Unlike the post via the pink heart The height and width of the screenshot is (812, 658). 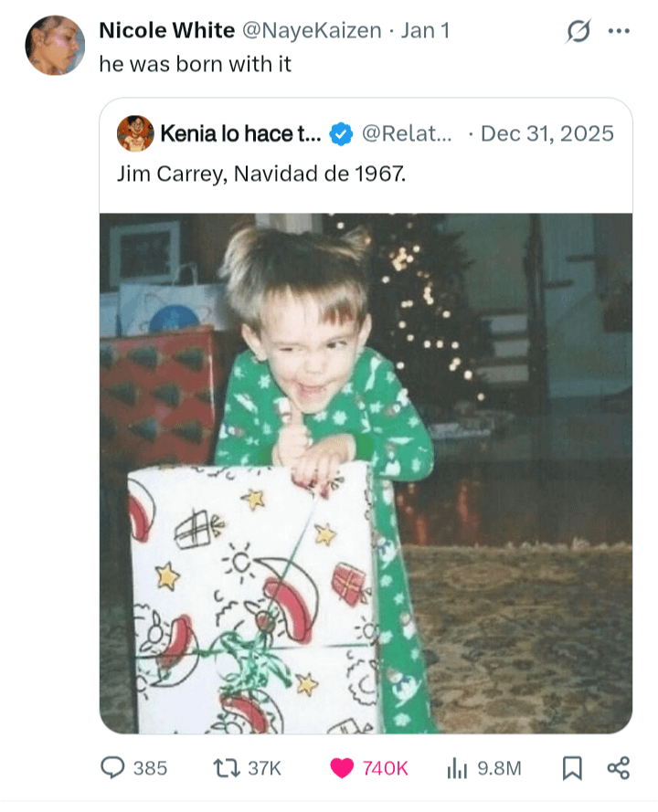click(342, 768)
